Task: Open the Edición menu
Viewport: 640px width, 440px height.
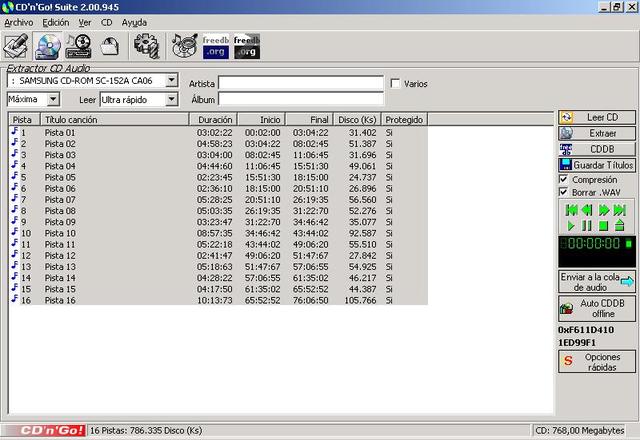Action: [x=56, y=23]
